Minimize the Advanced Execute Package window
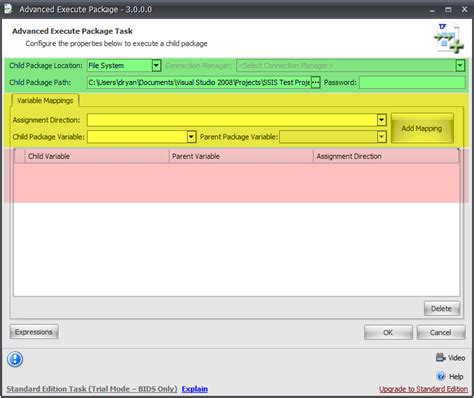Viewport: 474px width, 398px height. point(432,10)
